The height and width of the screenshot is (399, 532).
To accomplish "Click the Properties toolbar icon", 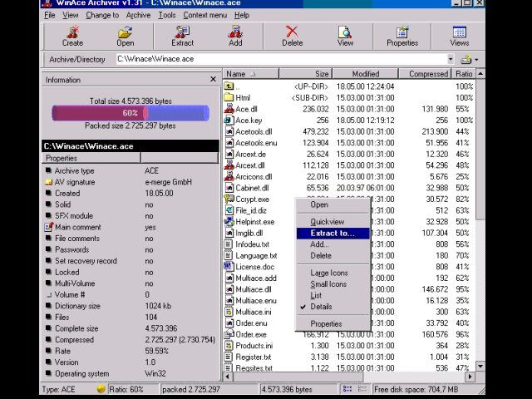I will click(402, 32).
